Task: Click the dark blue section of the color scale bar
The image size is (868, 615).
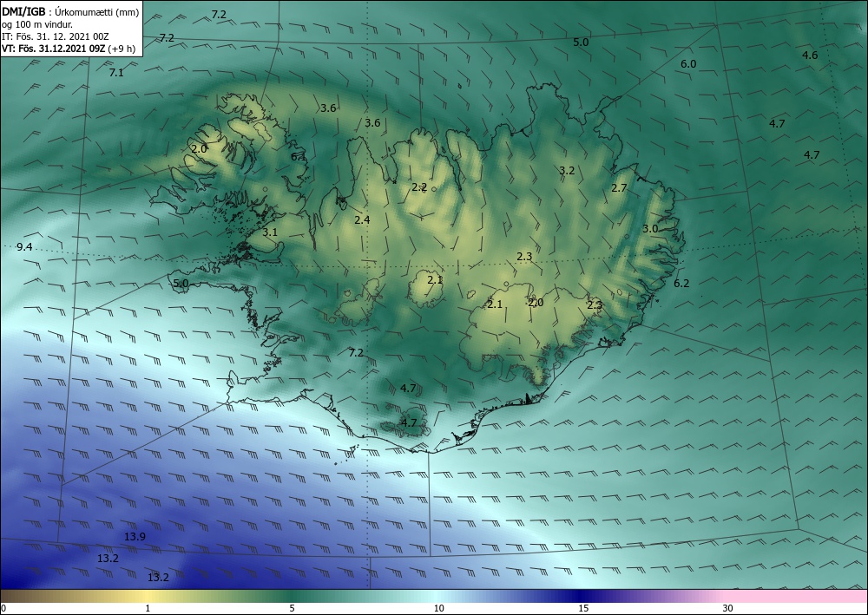Action: [x=582, y=596]
